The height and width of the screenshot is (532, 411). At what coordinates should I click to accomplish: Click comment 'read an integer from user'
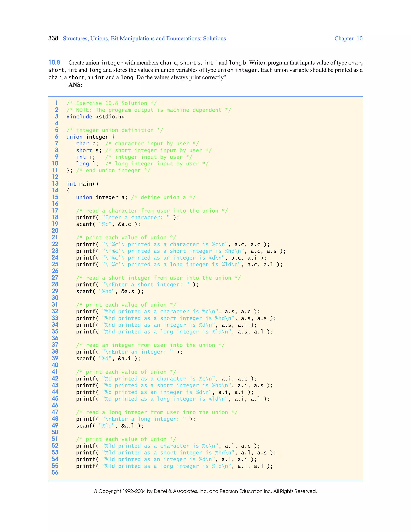click(x=151, y=345)
